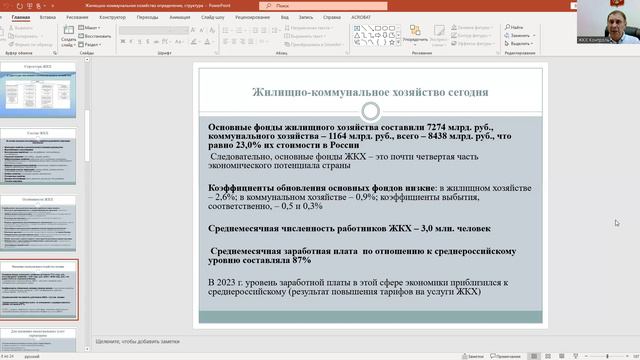Toggle text shadow formatting
This screenshot has height=360, width=640.
tap(147, 42)
